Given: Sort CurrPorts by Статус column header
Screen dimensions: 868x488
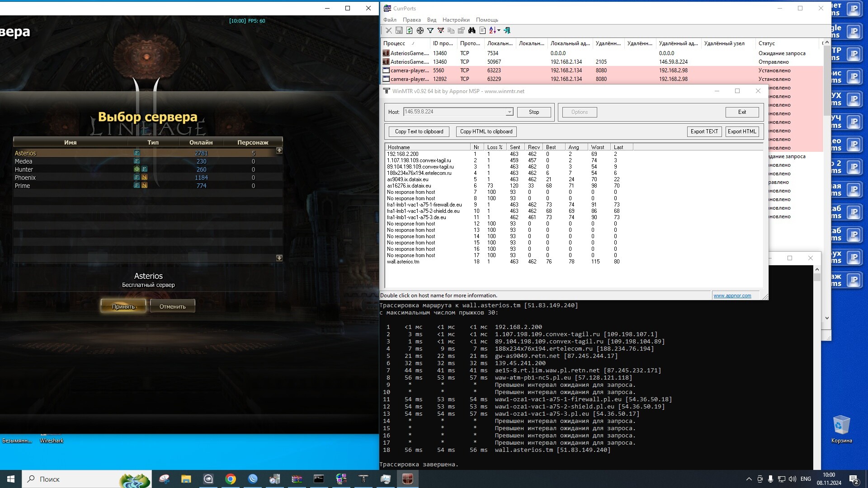Looking at the screenshot, I should [788, 43].
